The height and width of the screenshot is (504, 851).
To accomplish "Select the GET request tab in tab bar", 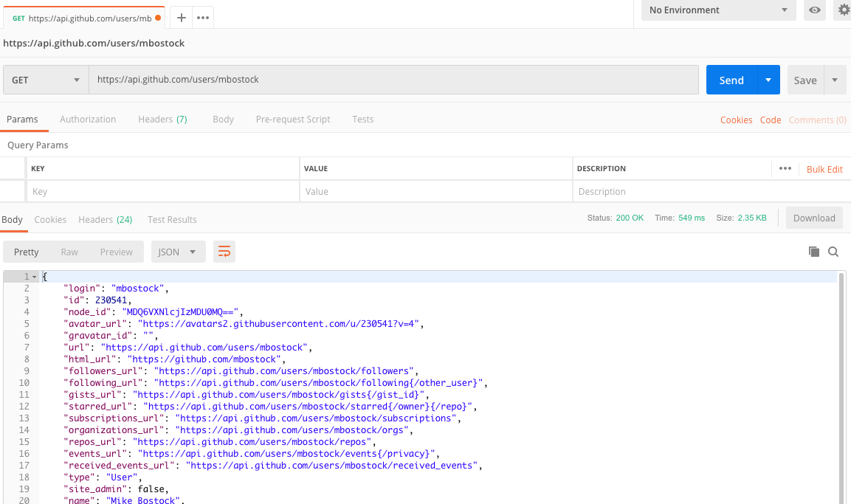I will coord(84,18).
